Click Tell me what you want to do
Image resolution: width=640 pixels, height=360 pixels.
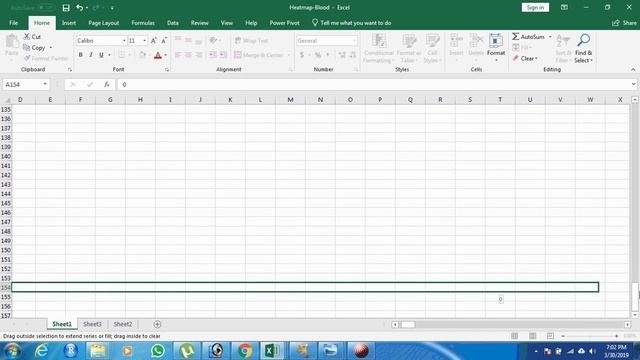click(351, 23)
